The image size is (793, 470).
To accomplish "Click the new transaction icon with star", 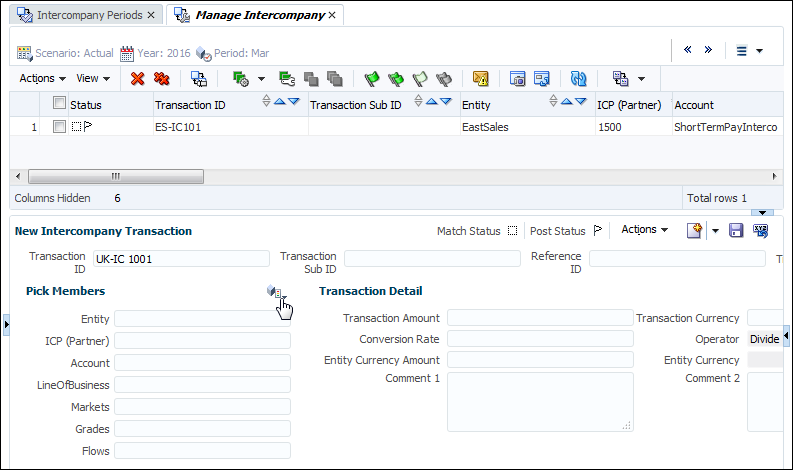I will [x=694, y=230].
